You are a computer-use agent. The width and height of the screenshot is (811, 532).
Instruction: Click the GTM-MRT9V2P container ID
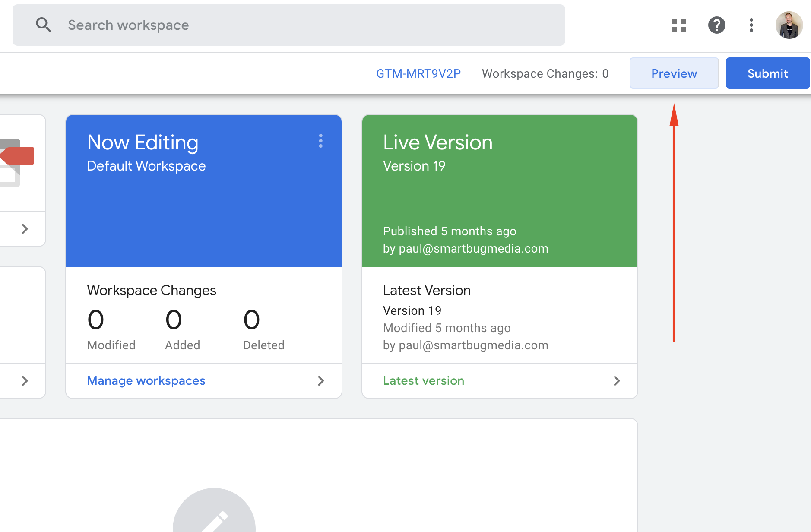[x=418, y=73]
